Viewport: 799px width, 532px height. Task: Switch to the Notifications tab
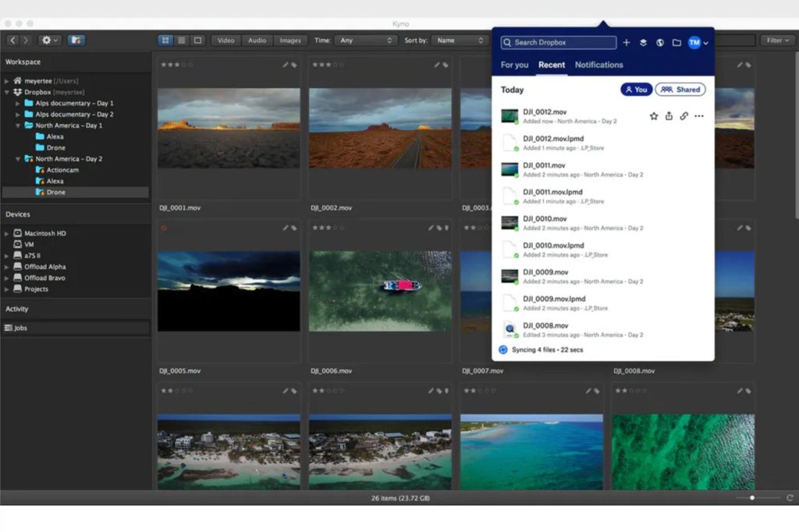598,65
